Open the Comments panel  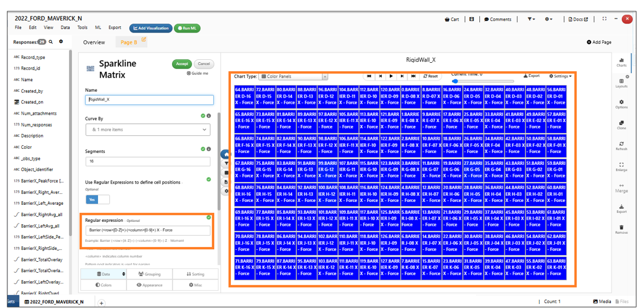click(498, 19)
